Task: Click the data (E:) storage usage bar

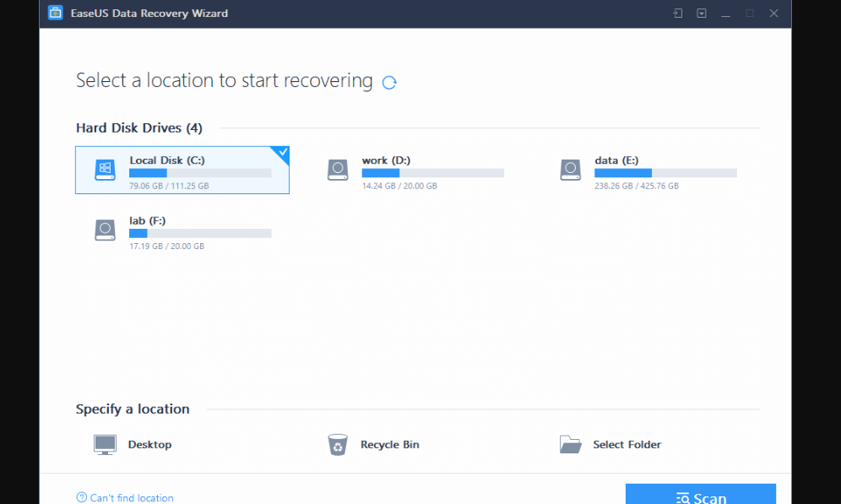Action: click(x=665, y=173)
